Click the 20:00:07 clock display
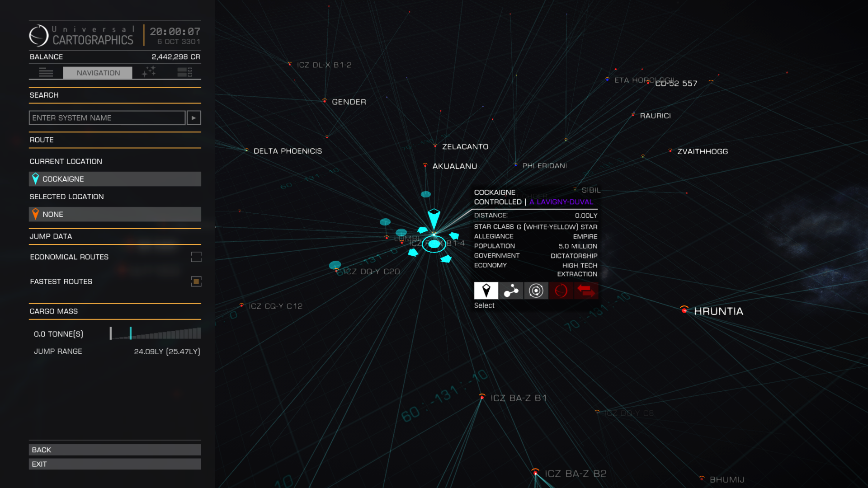The height and width of the screenshot is (488, 868). 175,32
